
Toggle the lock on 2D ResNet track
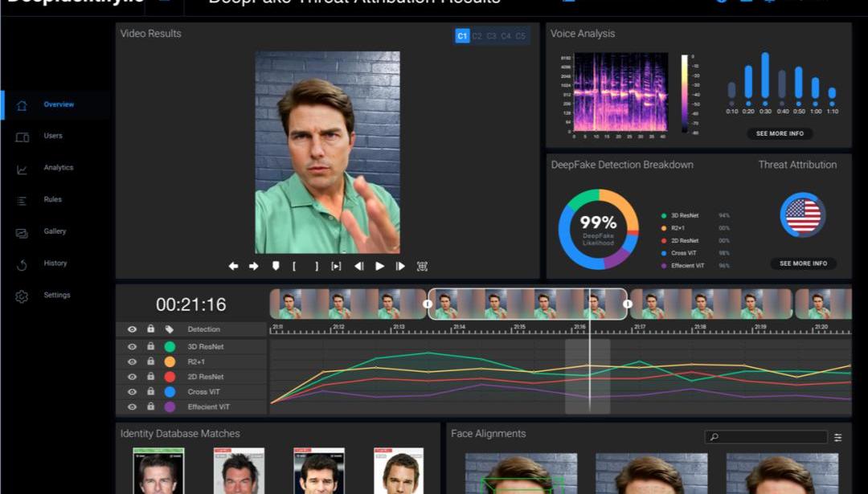click(x=150, y=377)
